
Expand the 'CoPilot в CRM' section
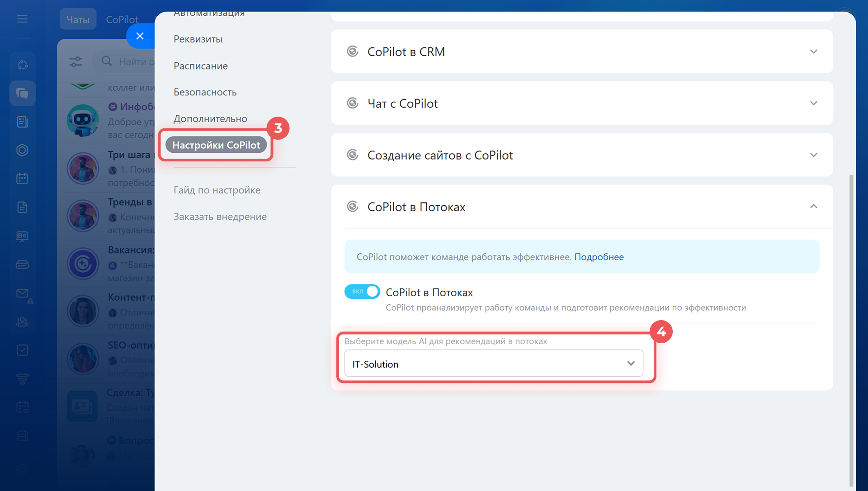click(x=813, y=52)
